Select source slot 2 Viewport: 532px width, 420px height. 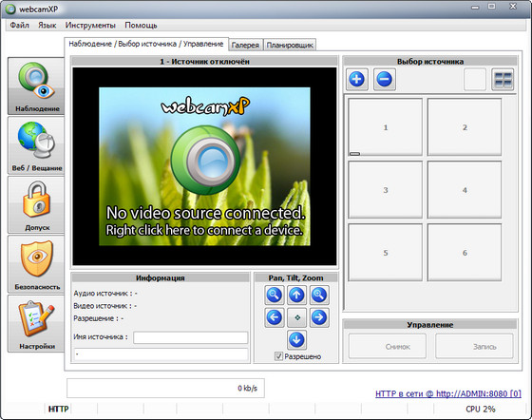point(465,127)
